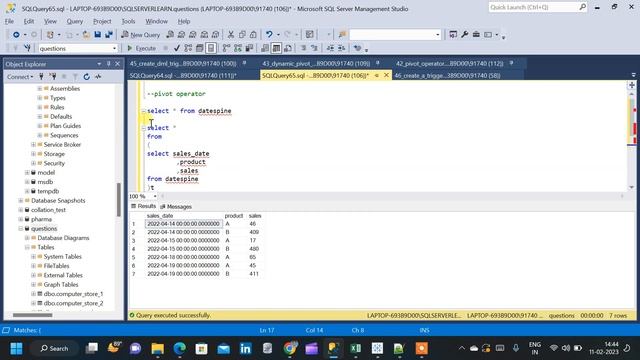Toggle Include Live Query Statistics
The height and width of the screenshot is (360, 640).
[x=238, y=48]
